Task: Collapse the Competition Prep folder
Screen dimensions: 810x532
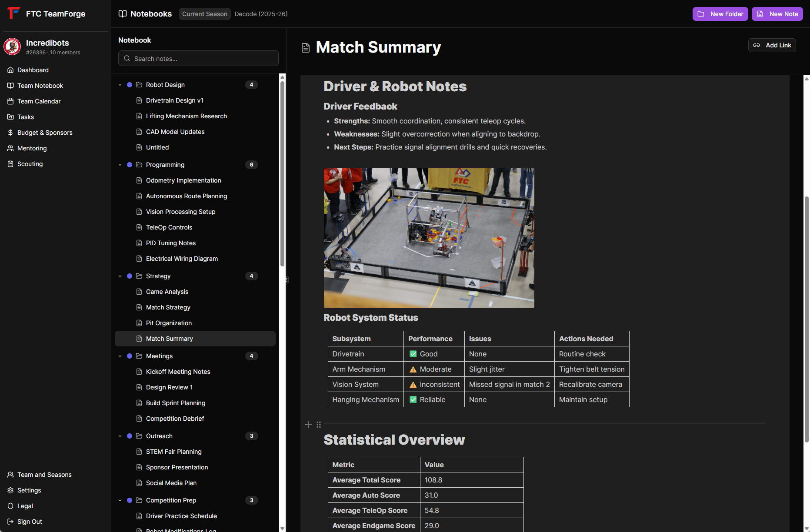Action: pos(120,500)
